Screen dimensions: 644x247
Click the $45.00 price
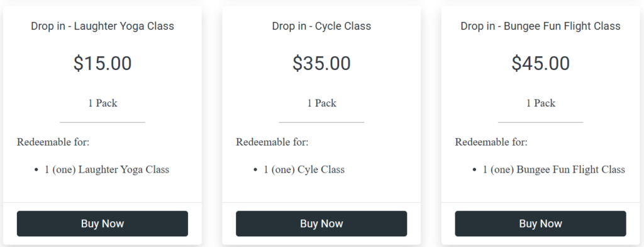pyautogui.click(x=540, y=64)
